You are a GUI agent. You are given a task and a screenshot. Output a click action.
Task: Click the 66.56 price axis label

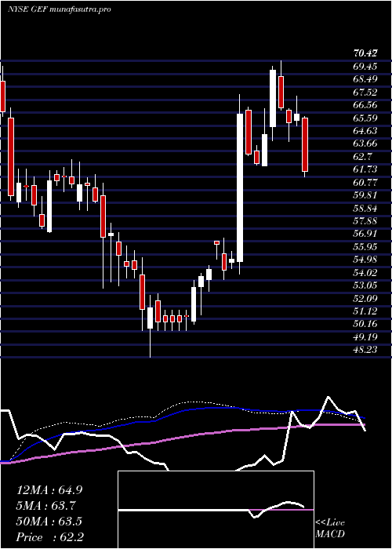(365, 105)
